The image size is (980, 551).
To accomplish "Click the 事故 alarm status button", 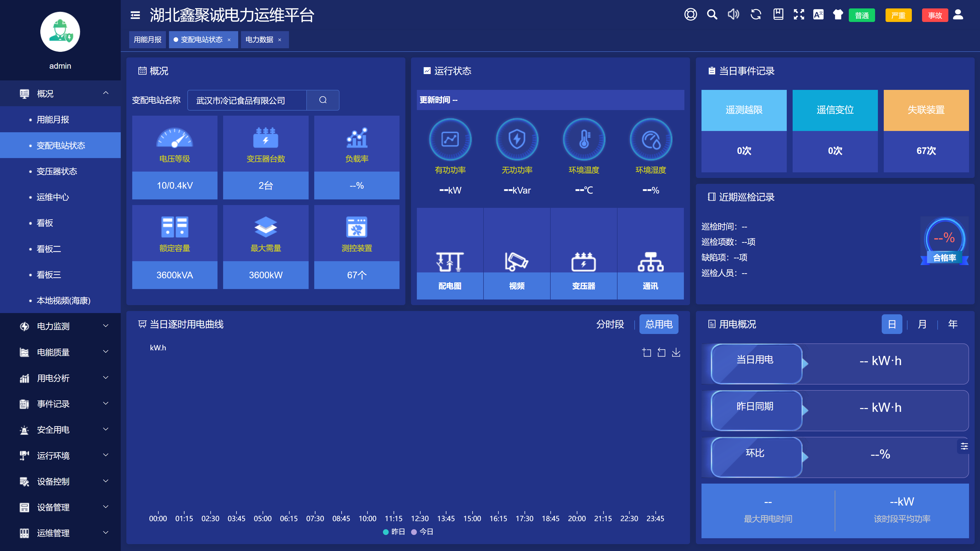I will [x=935, y=15].
